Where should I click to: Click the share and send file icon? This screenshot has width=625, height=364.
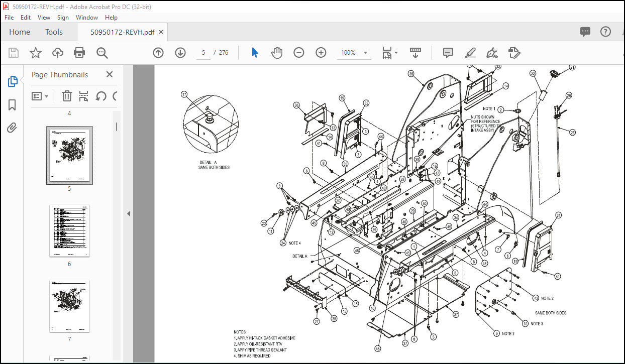click(513, 53)
